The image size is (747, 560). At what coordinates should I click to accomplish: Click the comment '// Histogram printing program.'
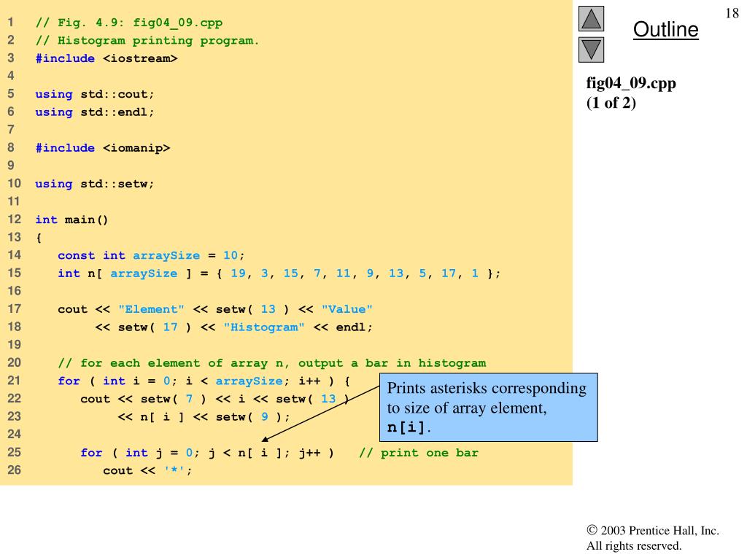coord(147,41)
